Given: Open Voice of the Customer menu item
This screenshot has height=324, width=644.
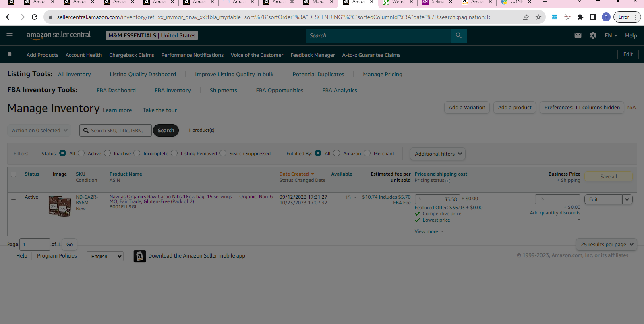Looking at the screenshot, I should click(257, 55).
